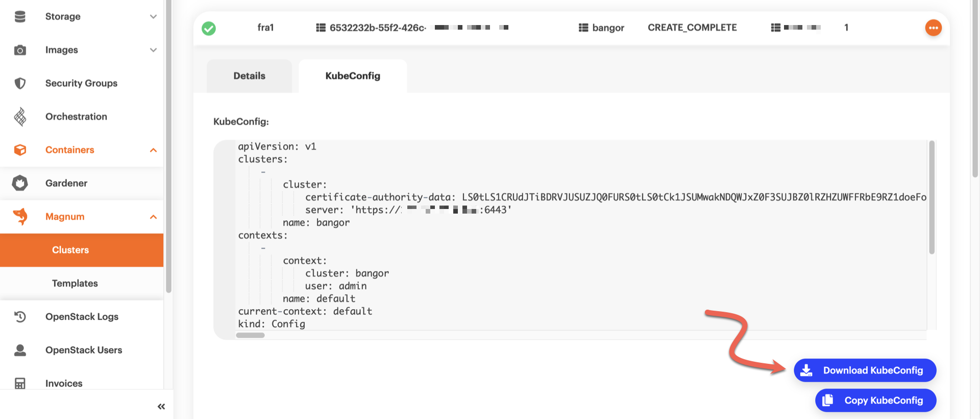This screenshot has height=419, width=980.
Task: Collapse the Containers section chevron
Action: (153, 150)
